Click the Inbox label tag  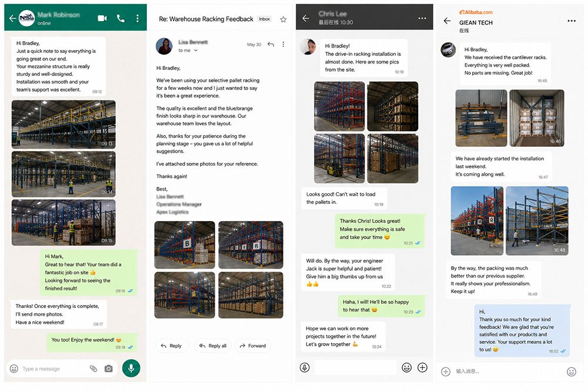coord(265,19)
